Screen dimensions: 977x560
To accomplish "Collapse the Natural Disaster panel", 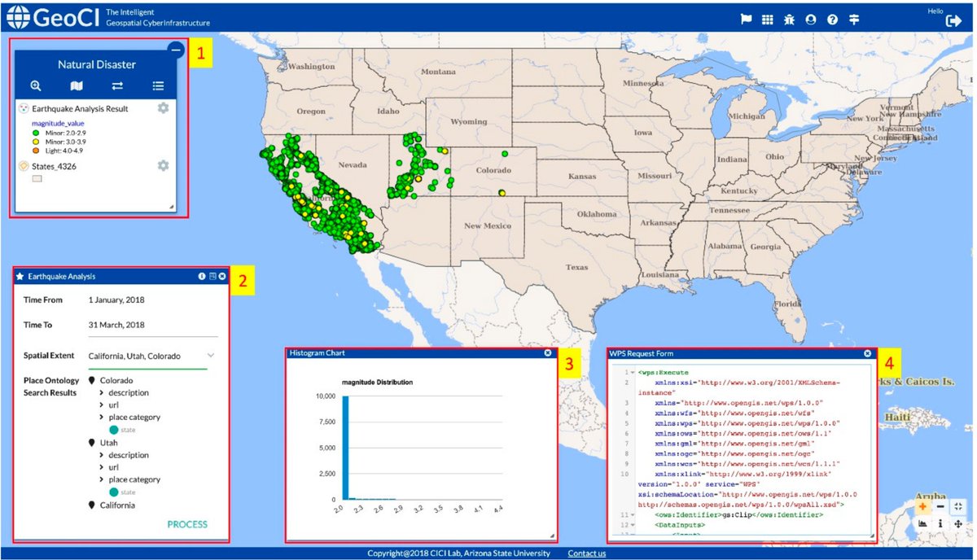I will click(176, 49).
